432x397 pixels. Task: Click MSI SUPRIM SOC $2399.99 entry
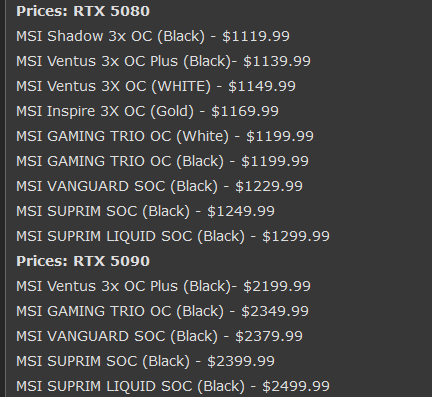145,361
